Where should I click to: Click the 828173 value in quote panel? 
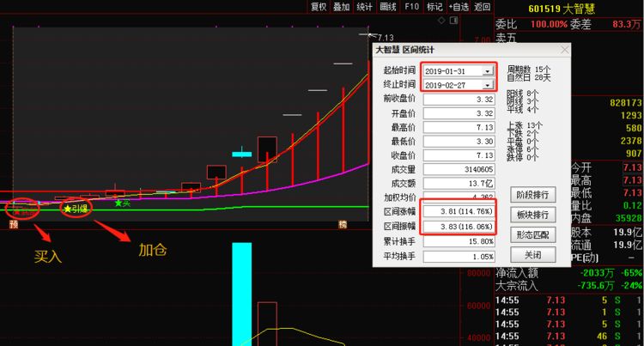[625, 103]
